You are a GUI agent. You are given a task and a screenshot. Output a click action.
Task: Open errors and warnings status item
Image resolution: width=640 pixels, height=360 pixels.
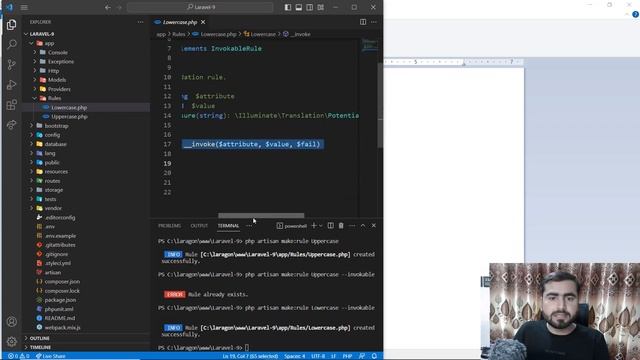point(19,356)
